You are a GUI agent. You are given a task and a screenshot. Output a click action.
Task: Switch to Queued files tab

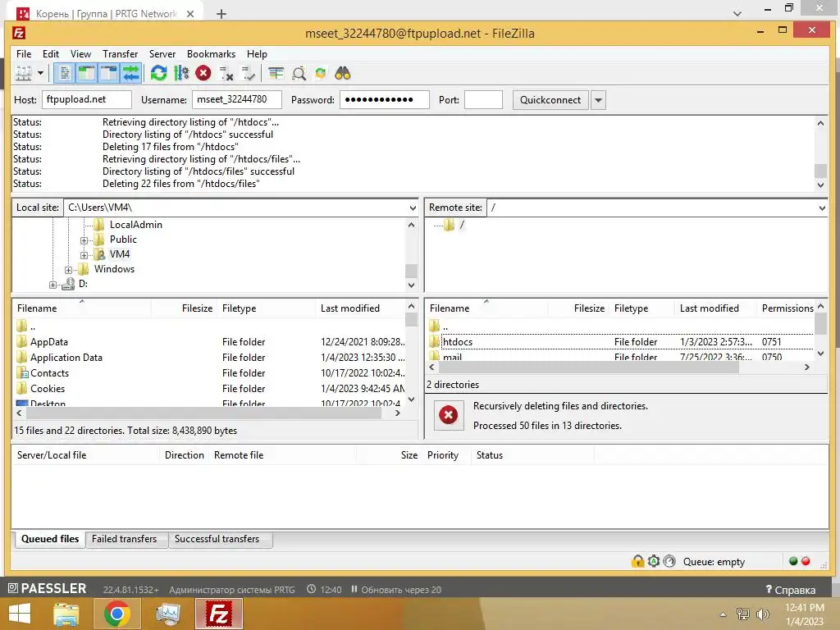pos(50,539)
